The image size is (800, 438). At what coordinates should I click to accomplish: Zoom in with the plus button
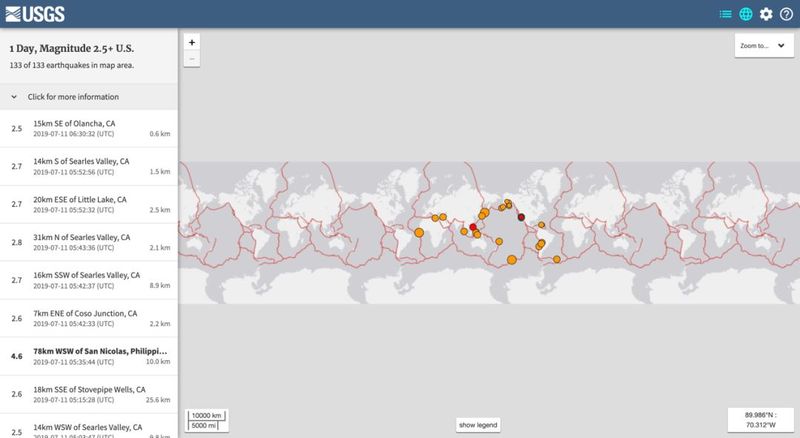click(x=192, y=42)
